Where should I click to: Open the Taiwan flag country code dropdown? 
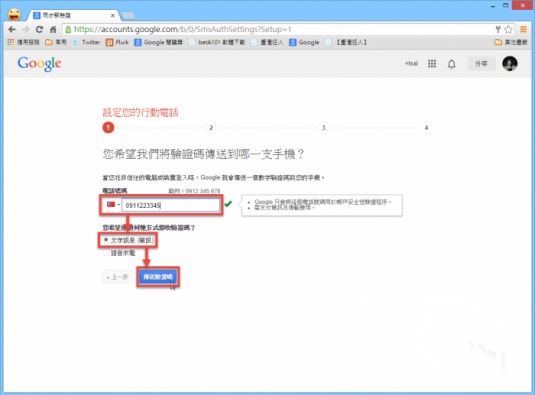tap(113, 205)
